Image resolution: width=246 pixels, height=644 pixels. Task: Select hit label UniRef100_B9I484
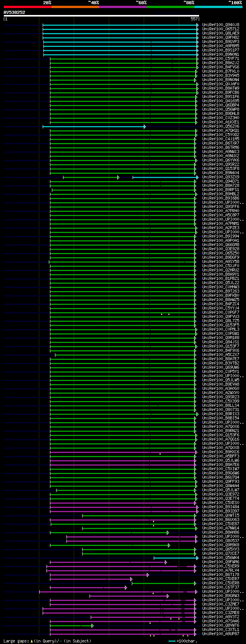(221, 507)
